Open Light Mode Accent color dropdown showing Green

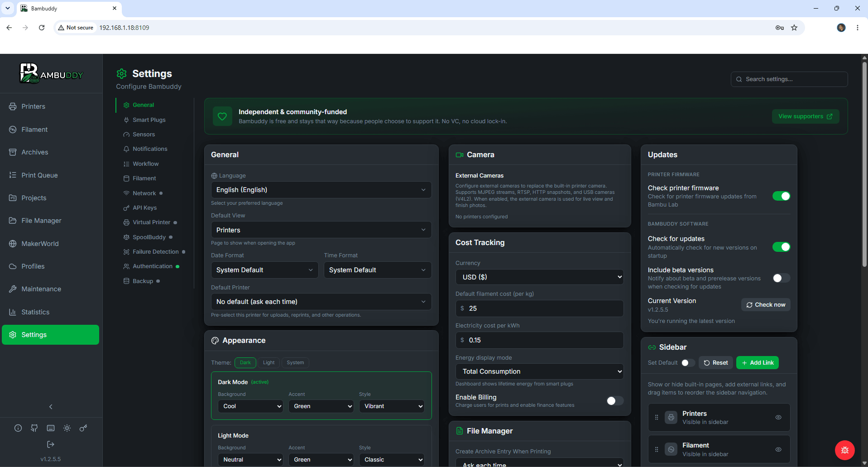(x=321, y=460)
